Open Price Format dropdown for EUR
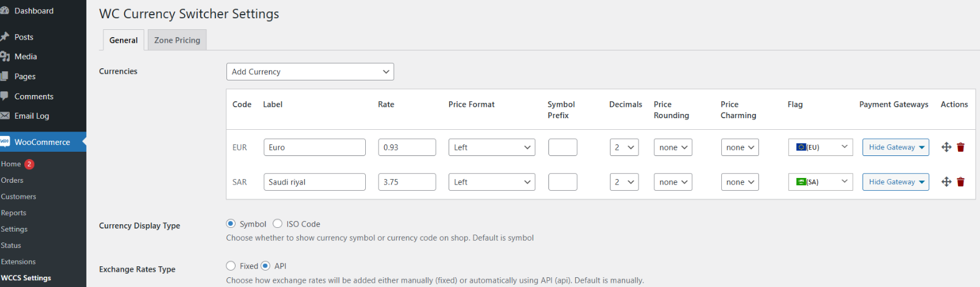Screen dimensions: 980x287 tap(492, 147)
